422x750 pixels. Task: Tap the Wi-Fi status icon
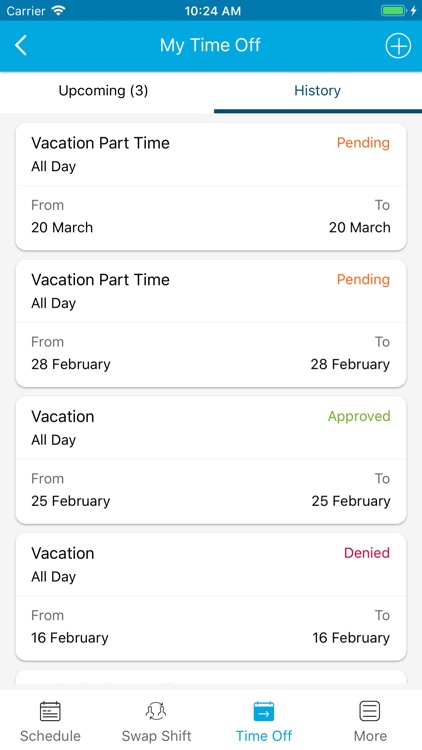(x=59, y=10)
